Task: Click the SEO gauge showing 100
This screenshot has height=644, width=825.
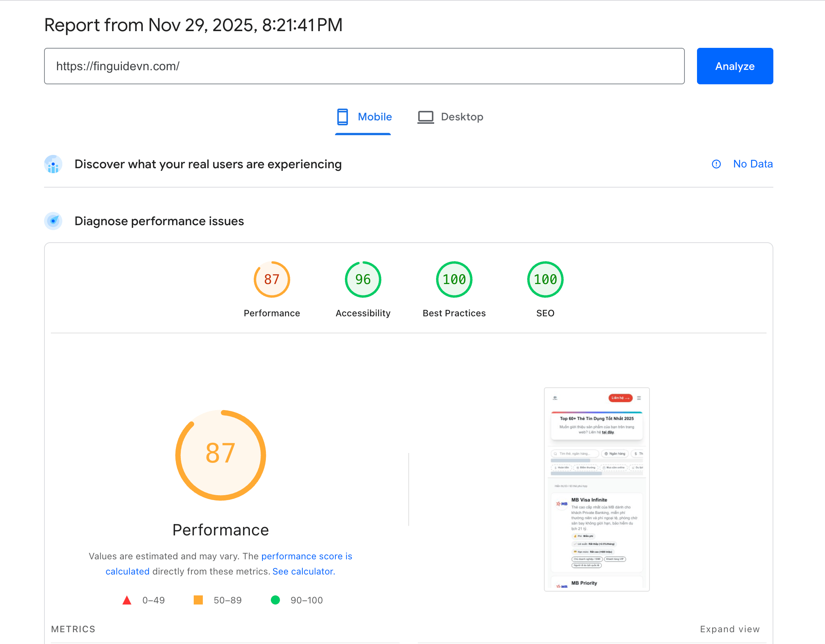Action: [x=545, y=279]
